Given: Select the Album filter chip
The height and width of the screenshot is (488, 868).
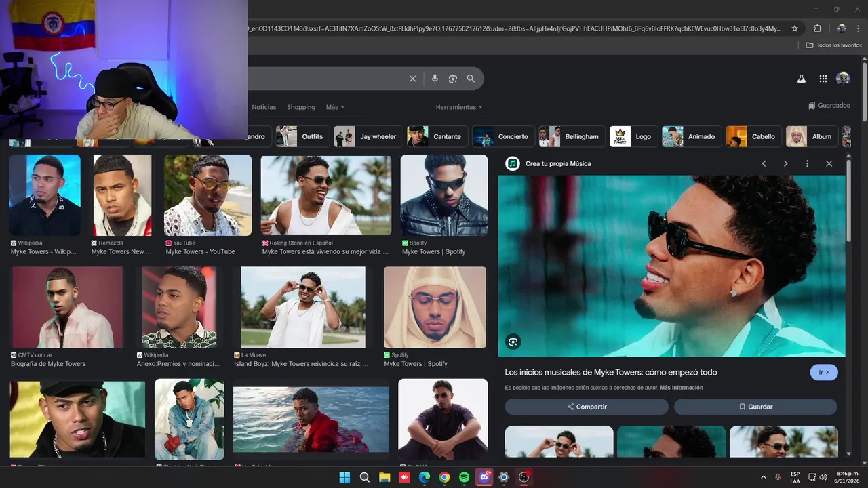Looking at the screenshot, I should (811, 136).
